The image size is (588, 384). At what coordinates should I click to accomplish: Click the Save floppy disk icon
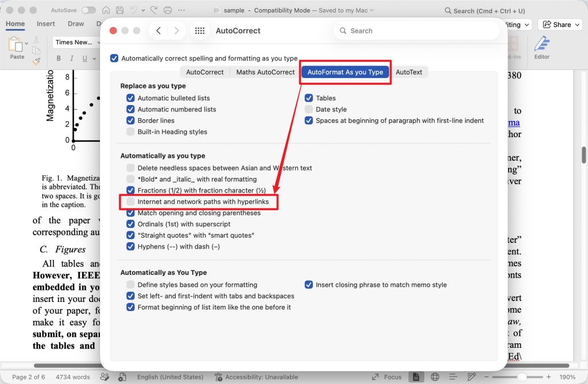click(119, 10)
